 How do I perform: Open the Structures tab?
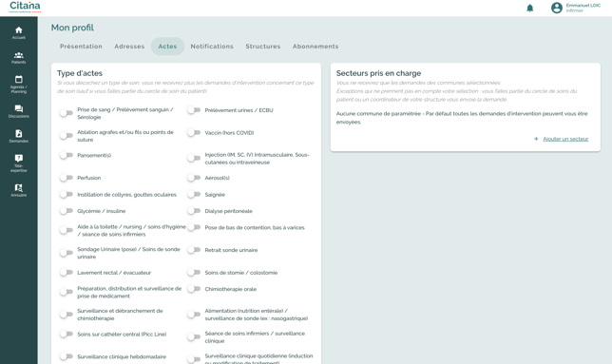263,47
